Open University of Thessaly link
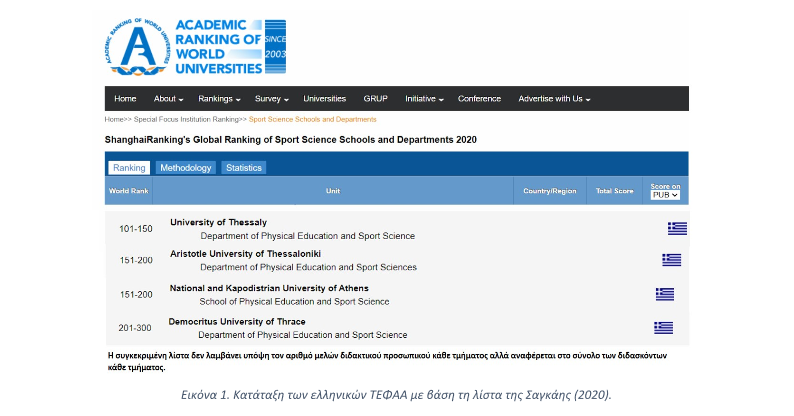Viewport: 794px width, 416px height. tap(218, 222)
